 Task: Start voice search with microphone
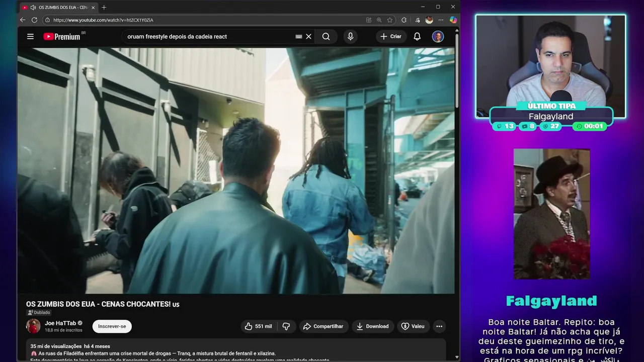click(x=350, y=37)
